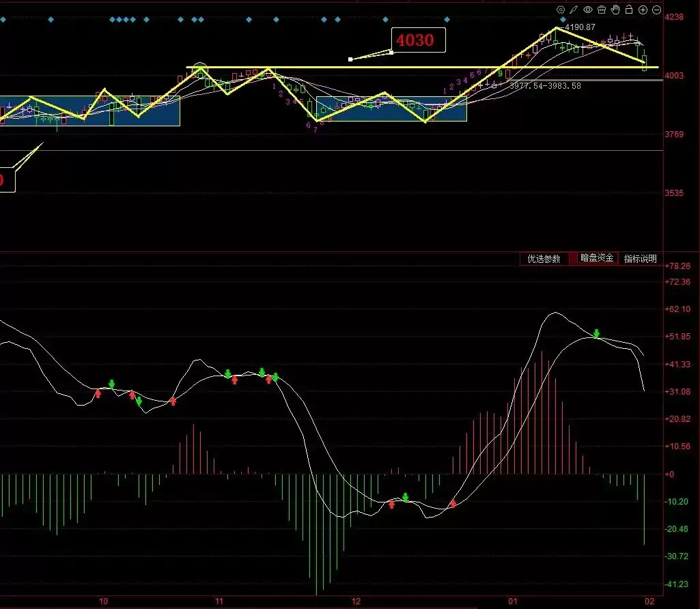Click the 4190.87 high price label
This screenshot has width=700, height=609.
[580, 27]
